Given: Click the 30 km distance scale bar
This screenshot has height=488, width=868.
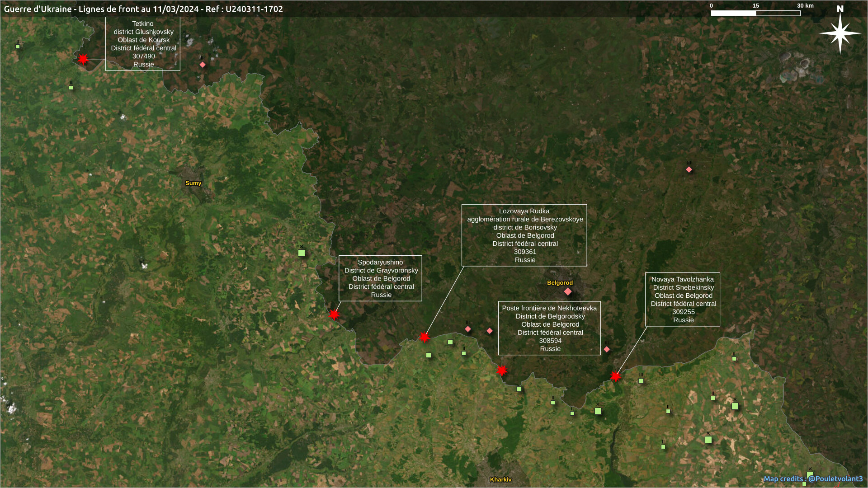Looking at the screenshot, I should tap(755, 13).
